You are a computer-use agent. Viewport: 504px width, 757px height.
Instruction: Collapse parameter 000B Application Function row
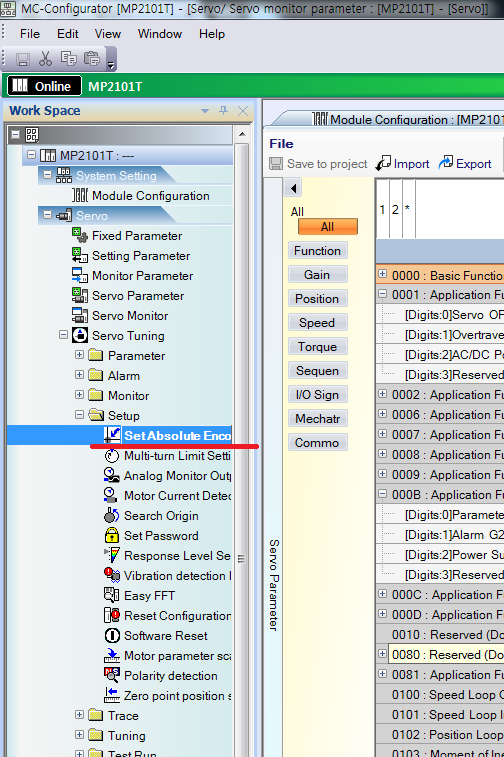tap(382, 493)
